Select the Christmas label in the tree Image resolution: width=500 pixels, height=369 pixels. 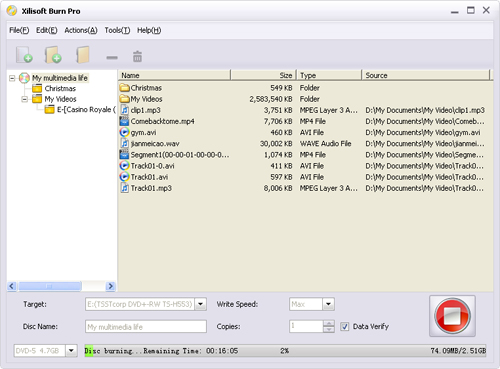[x=60, y=89]
